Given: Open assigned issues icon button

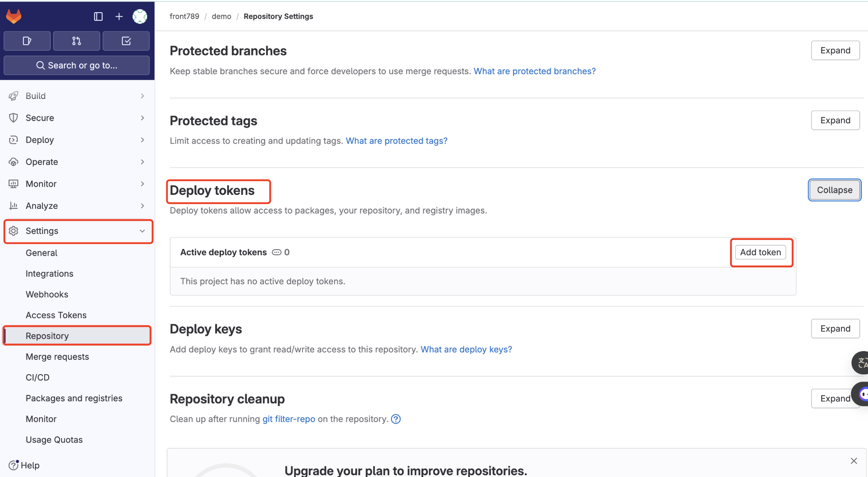Looking at the screenshot, I should click(x=27, y=41).
